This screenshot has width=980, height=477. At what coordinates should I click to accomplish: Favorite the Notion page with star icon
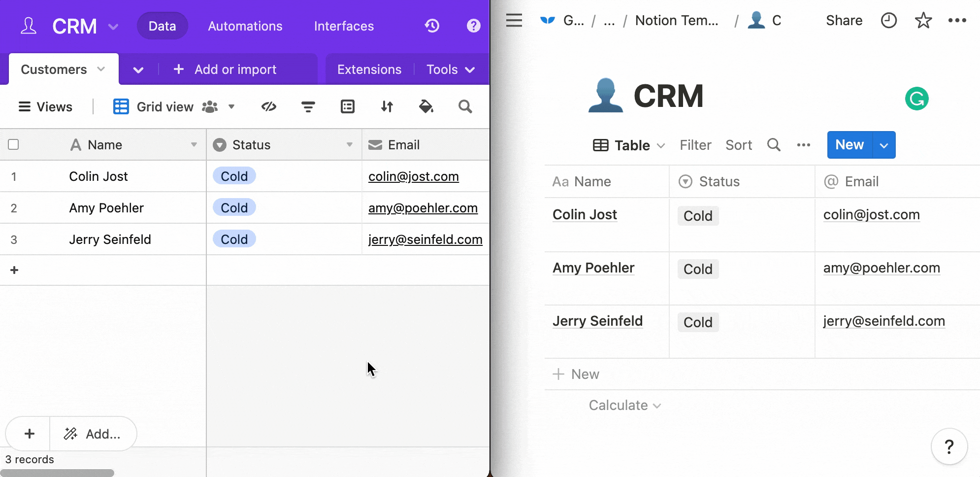(x=923, y=21)
